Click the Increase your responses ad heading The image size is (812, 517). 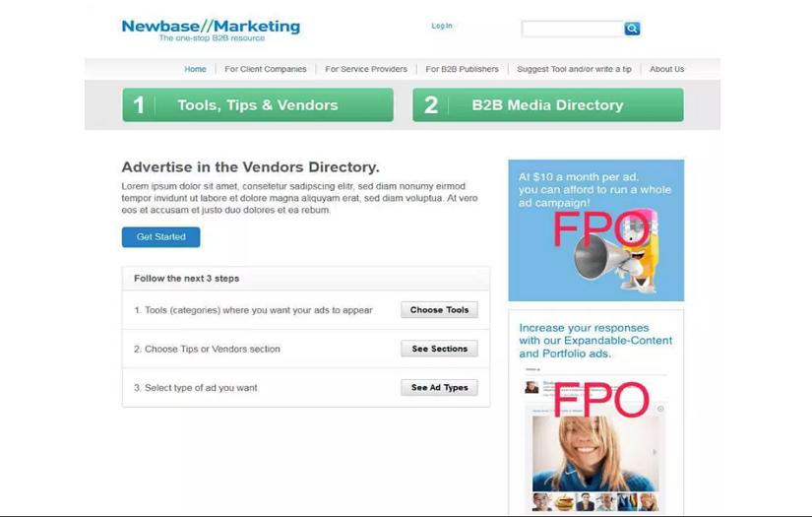coord(595,341)
